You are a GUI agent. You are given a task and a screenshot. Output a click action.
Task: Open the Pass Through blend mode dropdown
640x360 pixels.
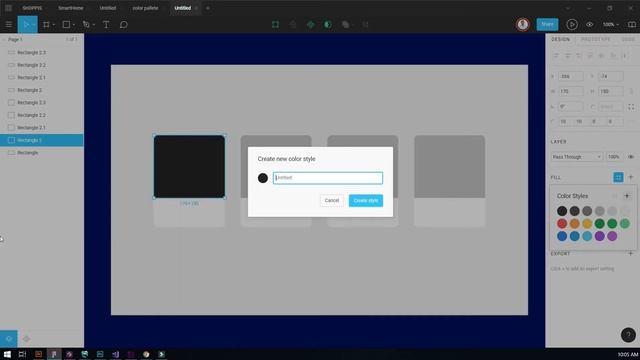[x=576, y=157]
